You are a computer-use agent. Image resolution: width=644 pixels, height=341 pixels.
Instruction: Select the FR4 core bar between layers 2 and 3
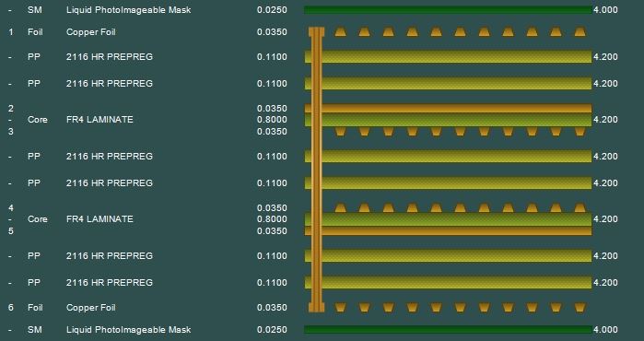448,120
